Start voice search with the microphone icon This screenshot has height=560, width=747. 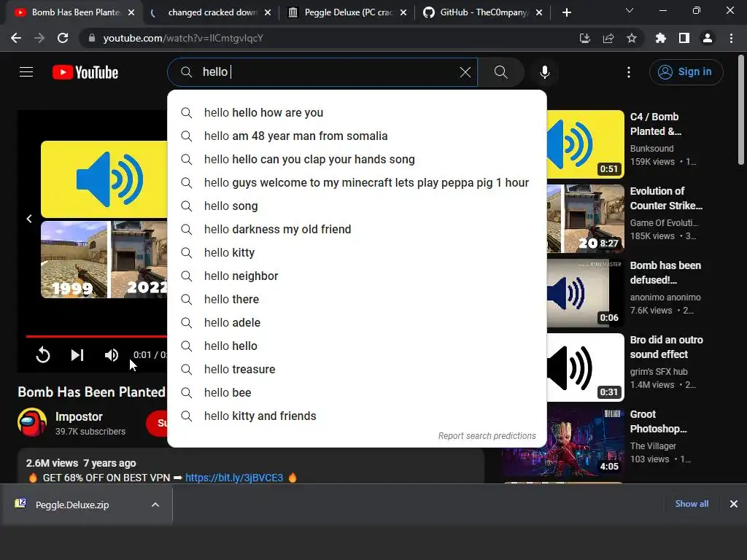coord(544,72)
